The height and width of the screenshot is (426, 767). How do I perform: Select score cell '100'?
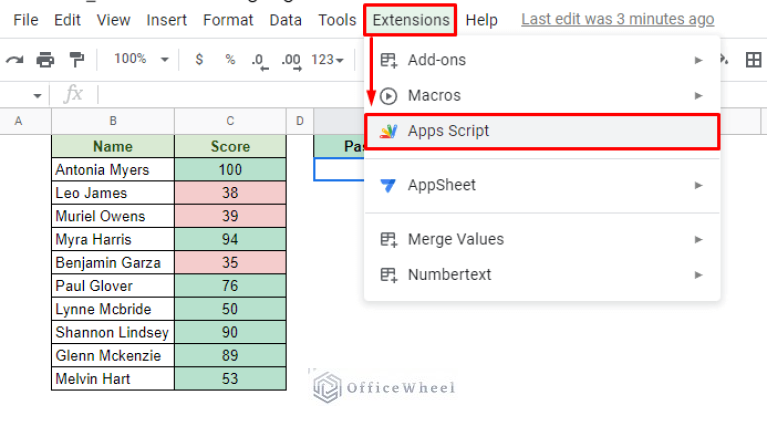pos(230,170)
